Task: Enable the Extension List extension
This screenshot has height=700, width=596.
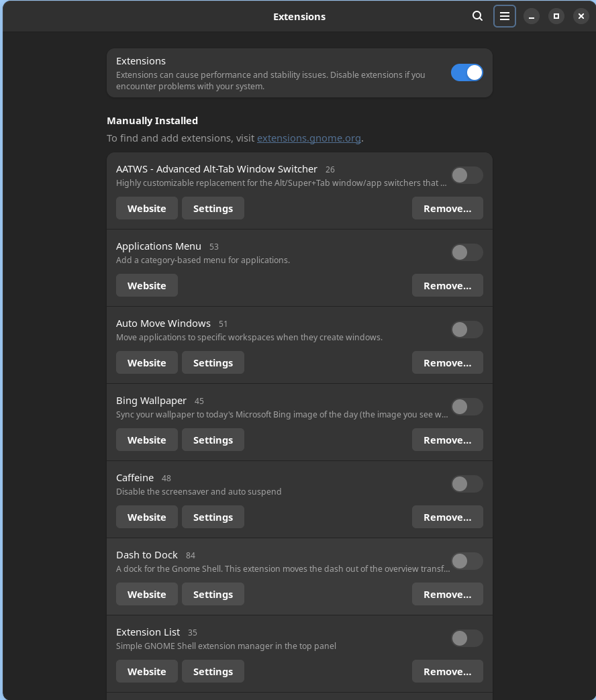Action: [x=467, y=638]
